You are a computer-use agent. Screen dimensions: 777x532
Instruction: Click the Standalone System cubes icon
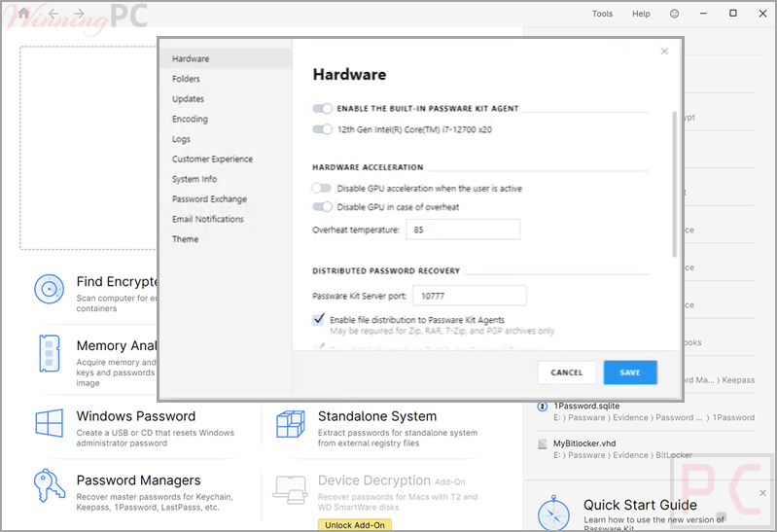[291, 424]
